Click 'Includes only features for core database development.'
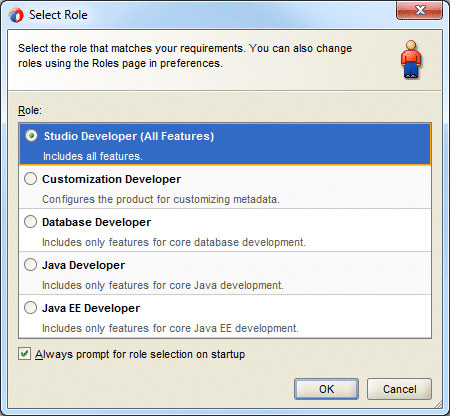The image size is (450, 416). 174,242
